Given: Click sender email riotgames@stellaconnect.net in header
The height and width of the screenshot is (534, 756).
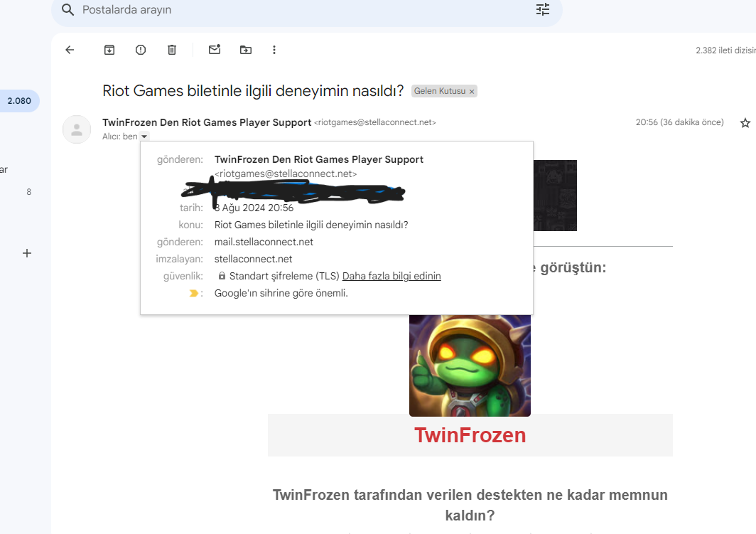Looking at the screenshot, I should (x=375, y=122).
